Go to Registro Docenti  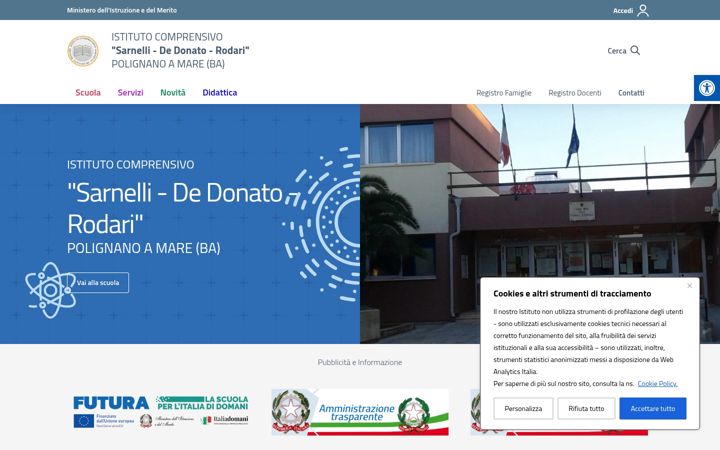[x=574, y=93]
